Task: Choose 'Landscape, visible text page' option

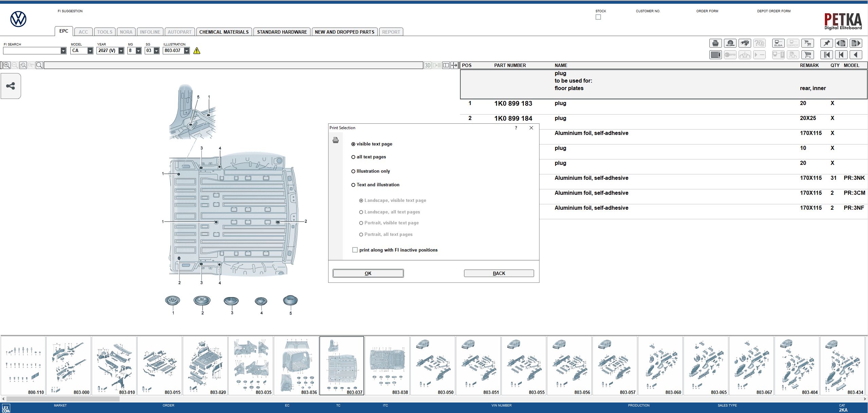Action: [393, 201]
